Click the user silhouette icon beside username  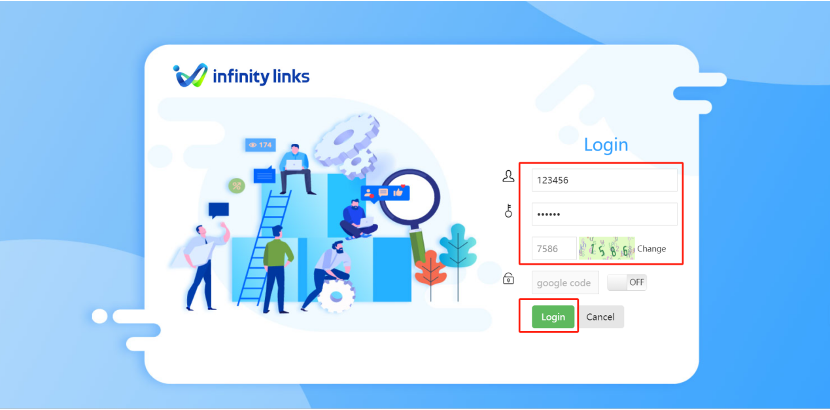508,177
